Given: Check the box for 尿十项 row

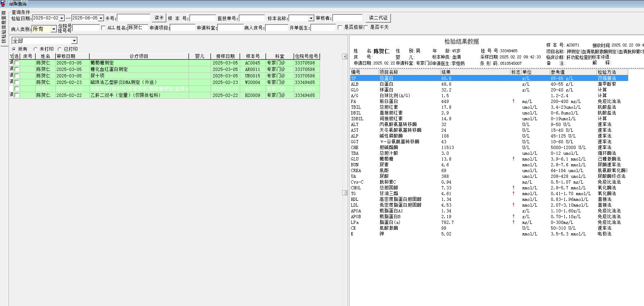Looking at the screenshot, I should pos(17,76).
